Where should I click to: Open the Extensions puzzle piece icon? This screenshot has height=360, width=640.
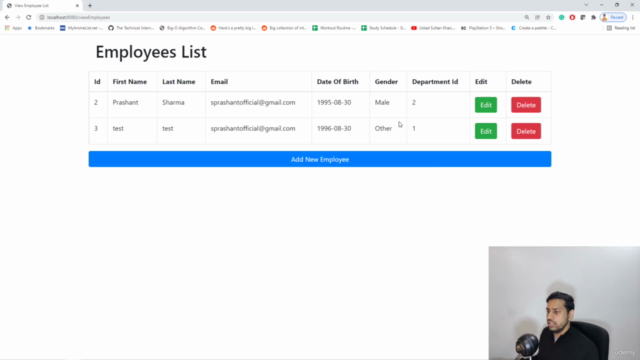593,17
